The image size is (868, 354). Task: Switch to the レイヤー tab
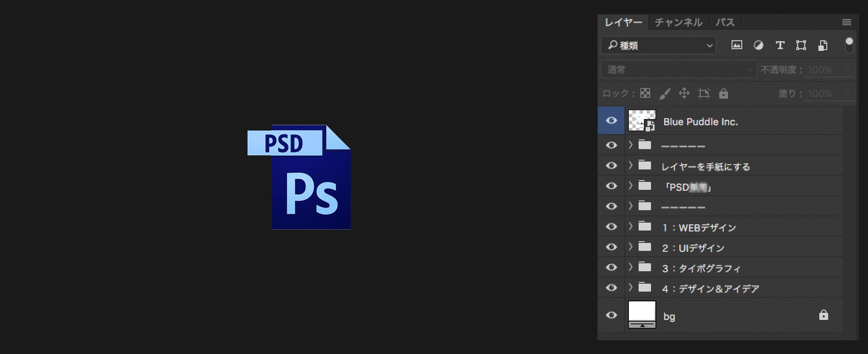point(624,22)
